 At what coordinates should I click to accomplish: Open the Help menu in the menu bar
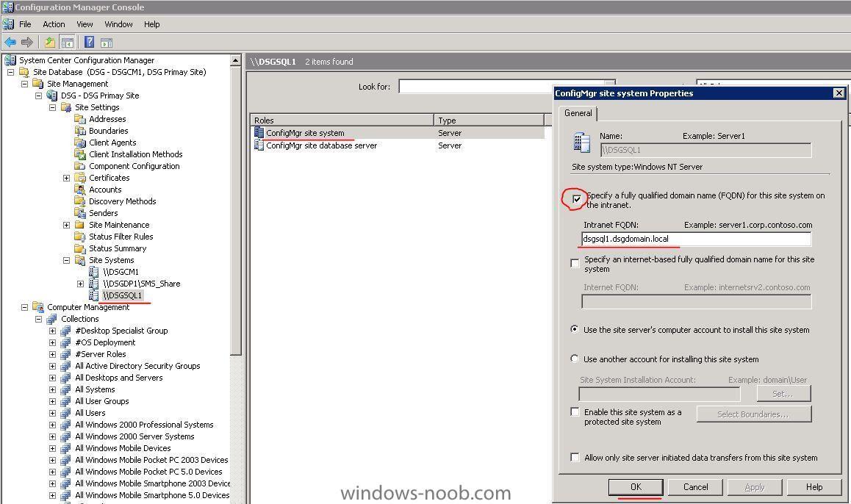[x=152, y=24]
